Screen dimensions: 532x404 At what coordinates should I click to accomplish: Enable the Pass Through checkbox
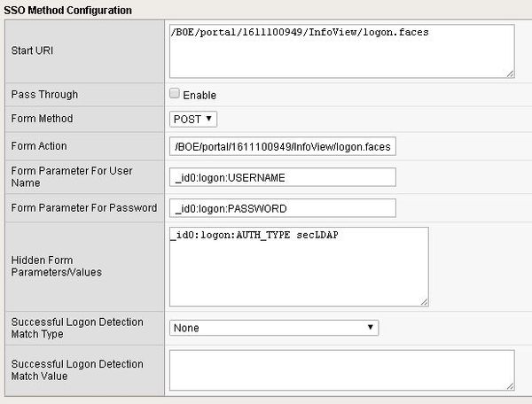click(x=175, y=94)
